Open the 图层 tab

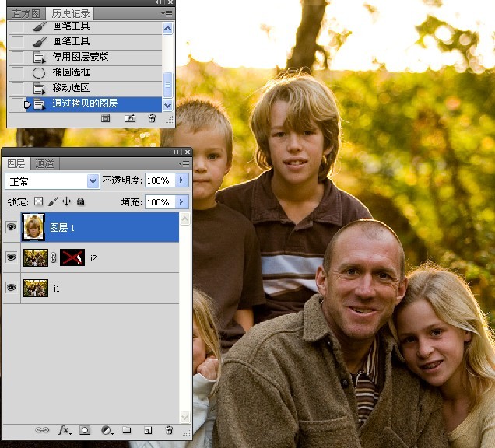pyautogui.click(x=16, y=164)
